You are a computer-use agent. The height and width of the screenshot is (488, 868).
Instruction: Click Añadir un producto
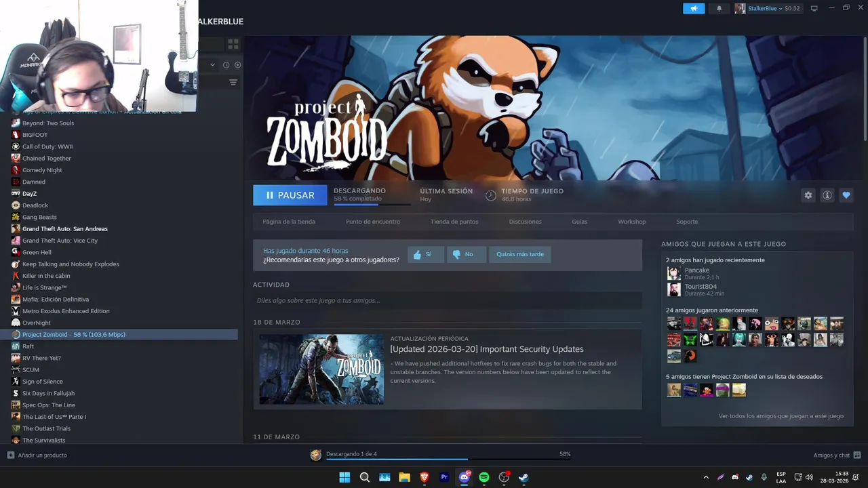[37, 455]
